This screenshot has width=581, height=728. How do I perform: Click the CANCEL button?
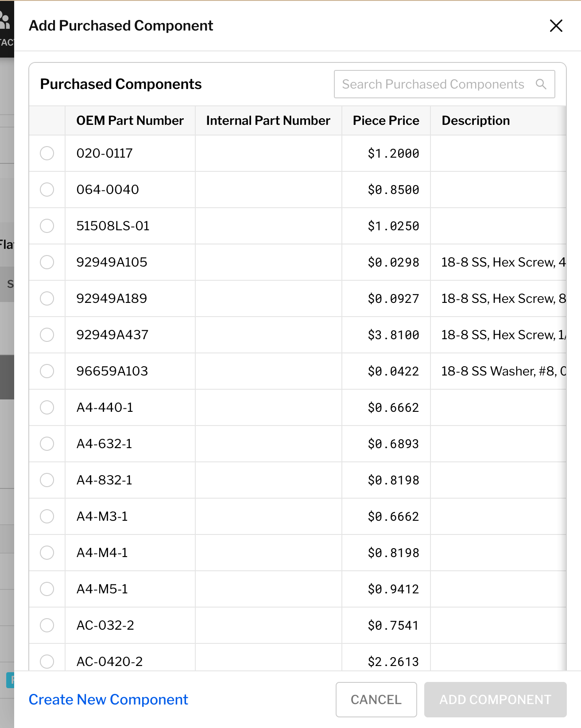click(376, 700)
